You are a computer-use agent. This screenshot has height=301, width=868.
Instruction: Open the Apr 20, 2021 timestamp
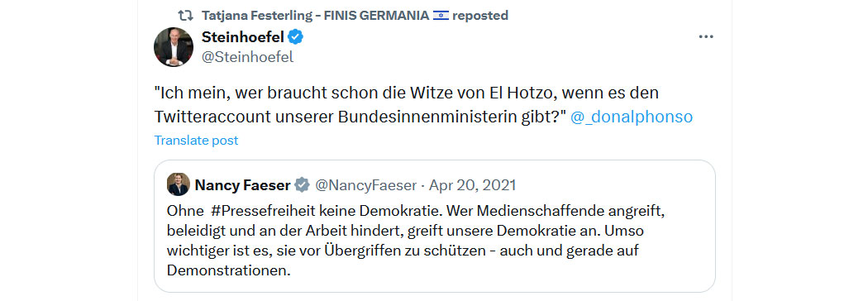pyautogui.click(x=472, y=185)
